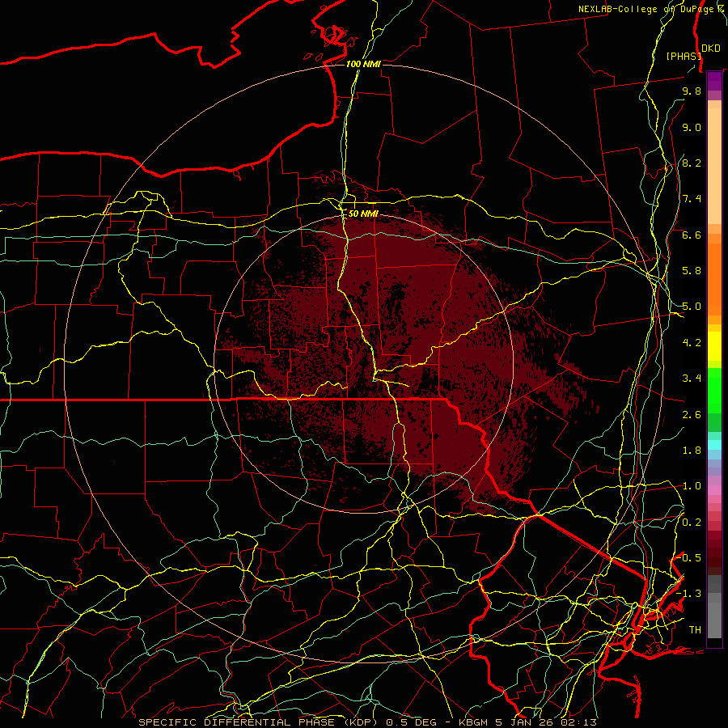This screenshot has height=728, width=728.
Task: Click the [PHAS] label near the legend
Action: (684, 56)
